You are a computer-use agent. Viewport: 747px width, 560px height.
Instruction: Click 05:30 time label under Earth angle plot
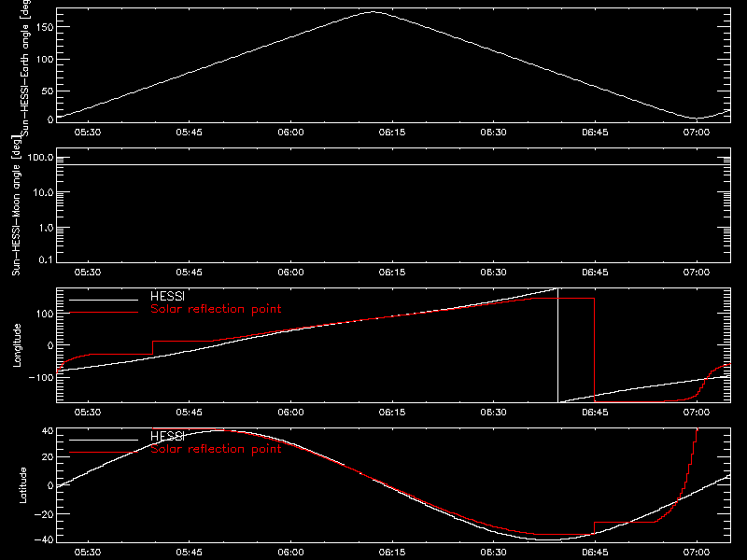(88, 133)
